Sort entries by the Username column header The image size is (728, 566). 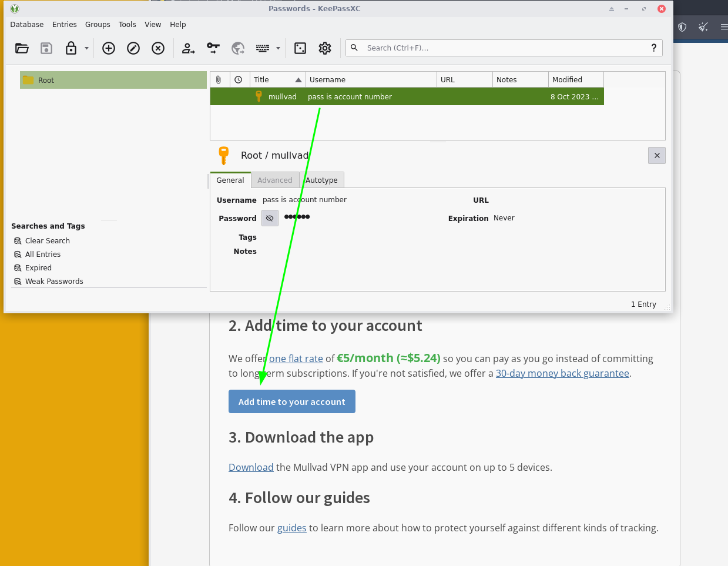(x=371, y=80)
